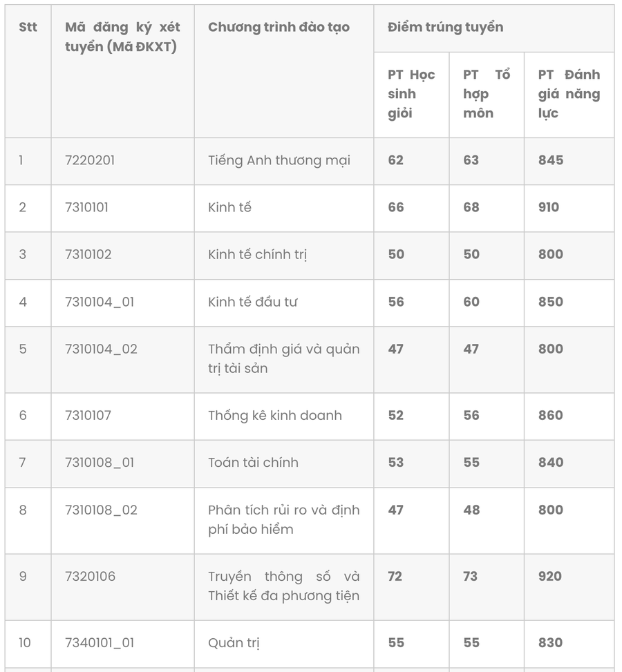Click the "Quản trị" program cell
The width and height of the screenshot is (622, 672).
(x=234, y=642)
